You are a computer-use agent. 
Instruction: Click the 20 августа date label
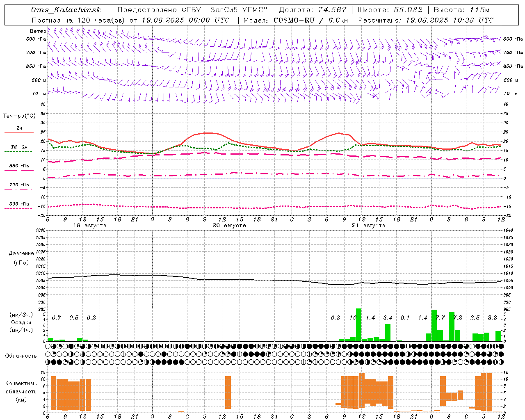coord(229,226)
